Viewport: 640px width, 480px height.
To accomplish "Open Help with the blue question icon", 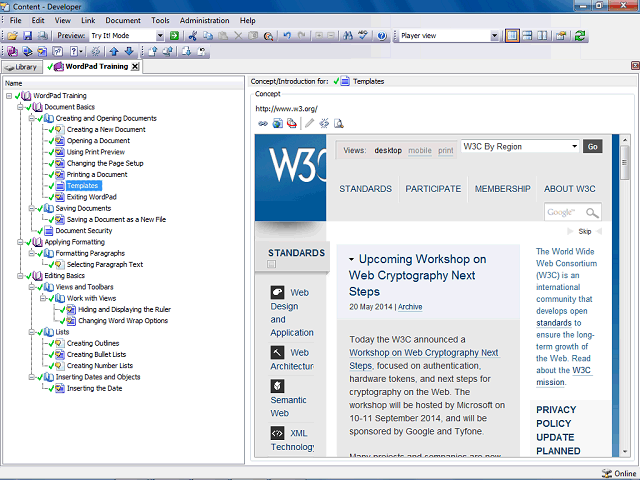I will tap(382, 36).
